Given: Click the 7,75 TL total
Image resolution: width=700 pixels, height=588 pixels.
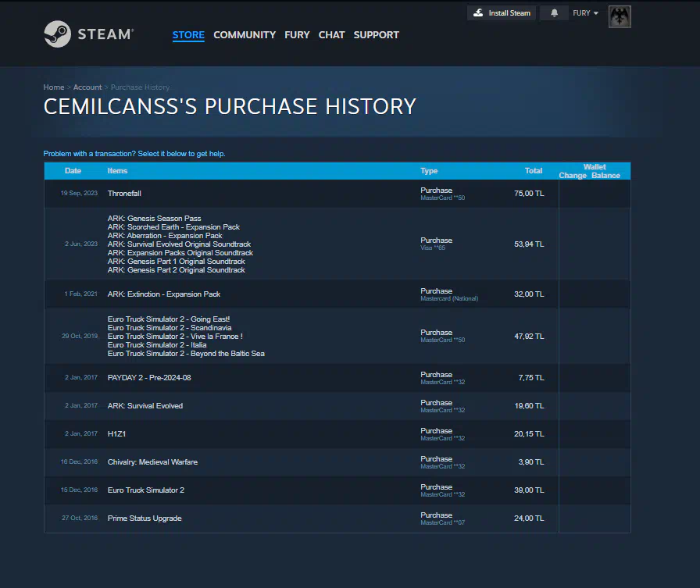Looking at the screenshot, I should [x=531, y=378].
